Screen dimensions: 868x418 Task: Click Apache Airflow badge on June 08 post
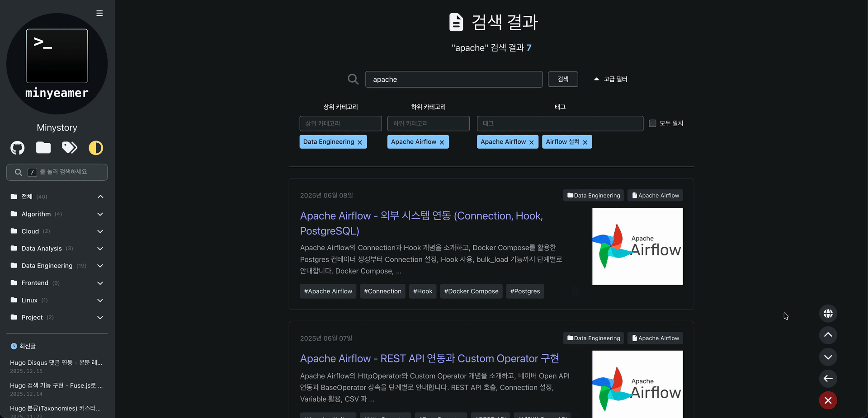tap(655, 196)
